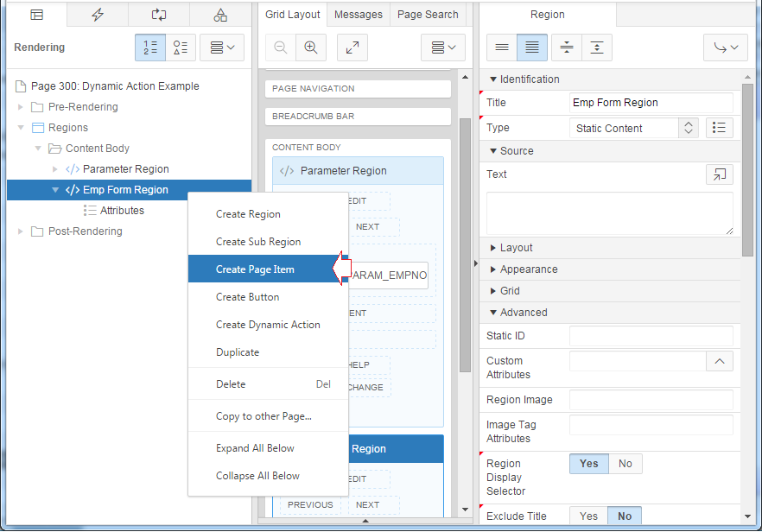Expand the grid layout pane
The height and width of the screenshot is (532, 762).
(352, 47)
